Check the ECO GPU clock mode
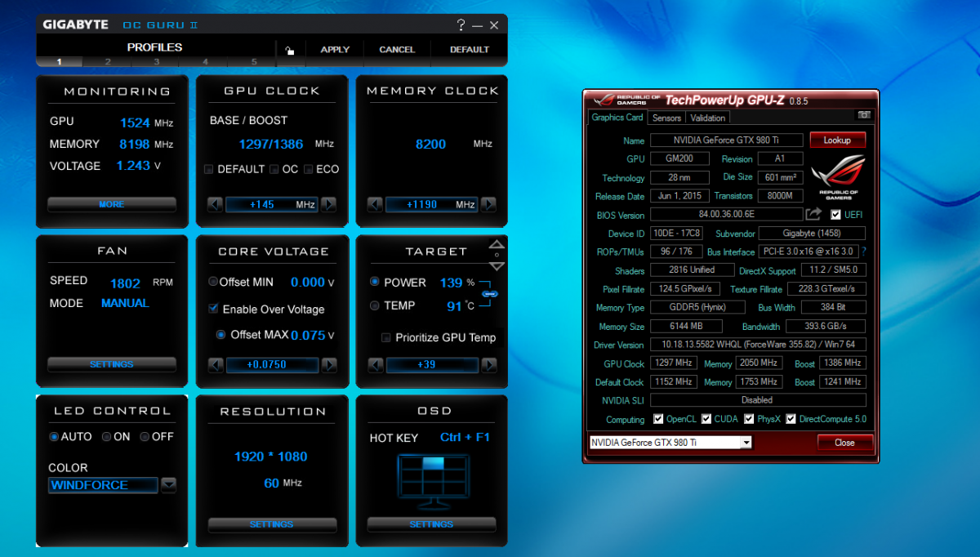The image size is (980, 557). [309, 170]
